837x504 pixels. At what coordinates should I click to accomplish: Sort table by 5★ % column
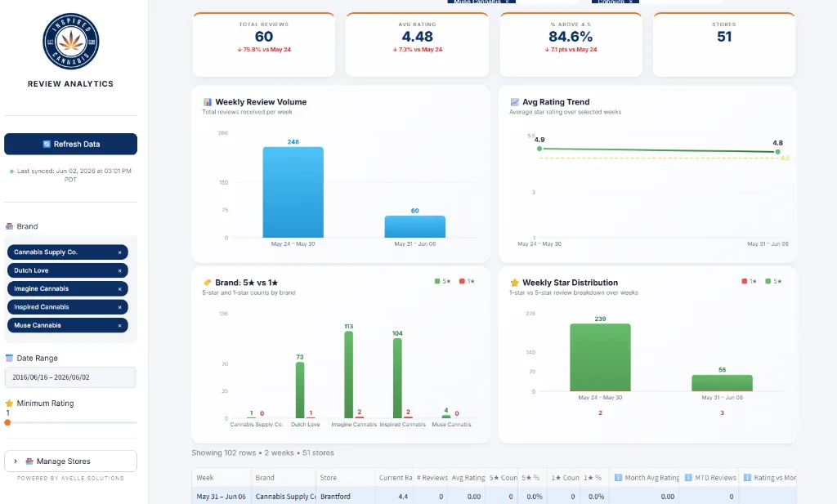pos(533,478)
